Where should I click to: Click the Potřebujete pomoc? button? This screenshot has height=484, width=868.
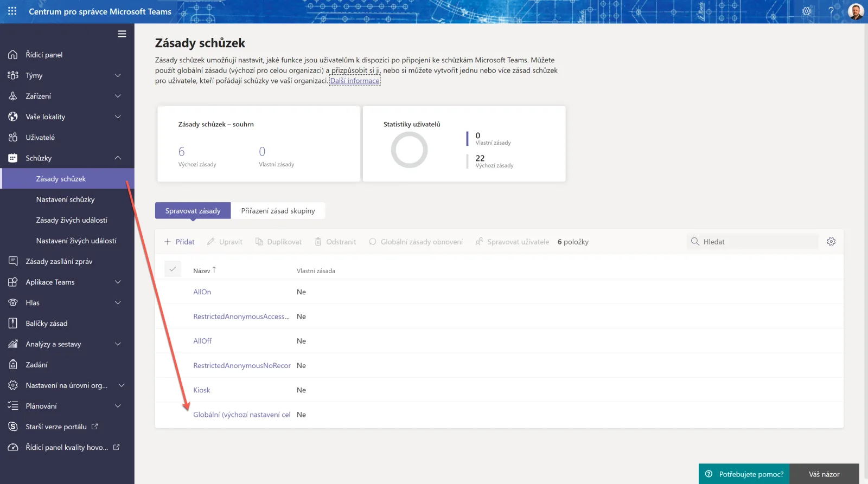(744, 474)
